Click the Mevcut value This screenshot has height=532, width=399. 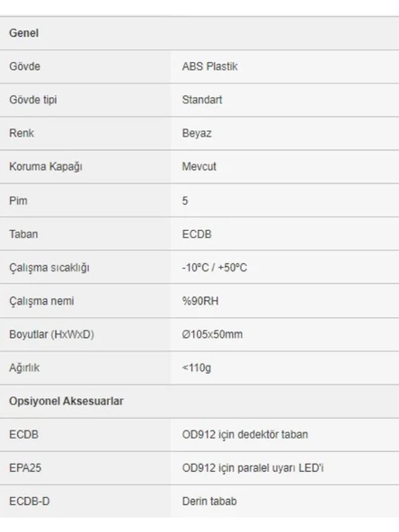coord(199,166)
